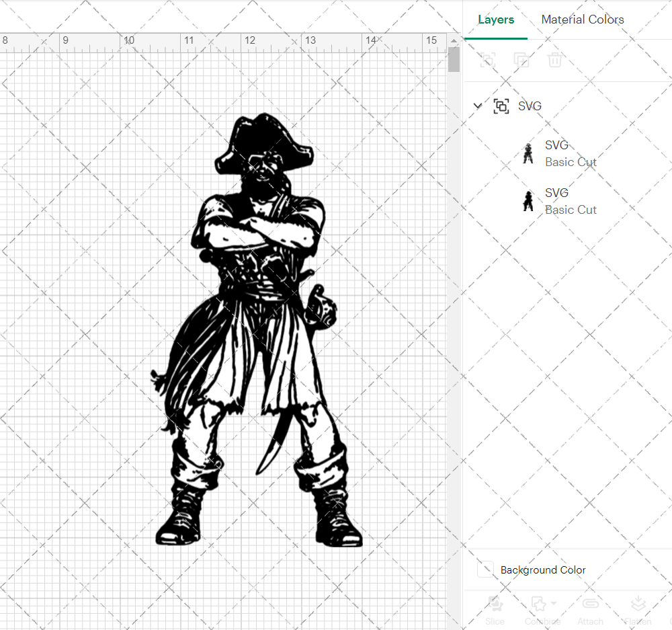Select the first SVG Basic Cut layer thumbnail
Viewport: 672px width, 630px height.
coord(528,153)
